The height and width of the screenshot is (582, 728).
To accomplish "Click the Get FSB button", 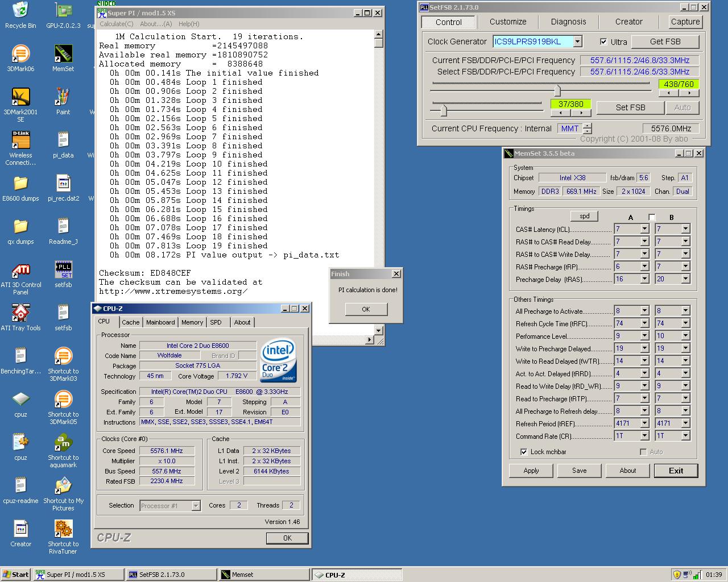I will (x=665, y=41).
